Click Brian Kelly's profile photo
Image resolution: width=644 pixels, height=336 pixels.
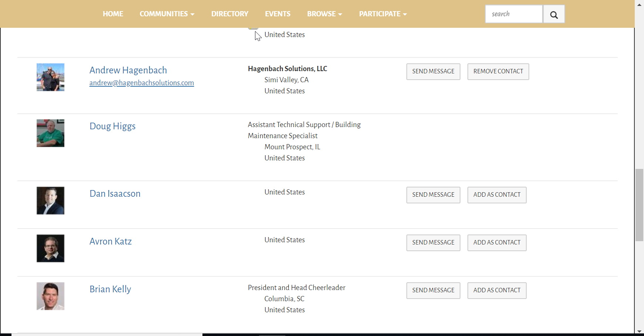(x=50, y=296)
